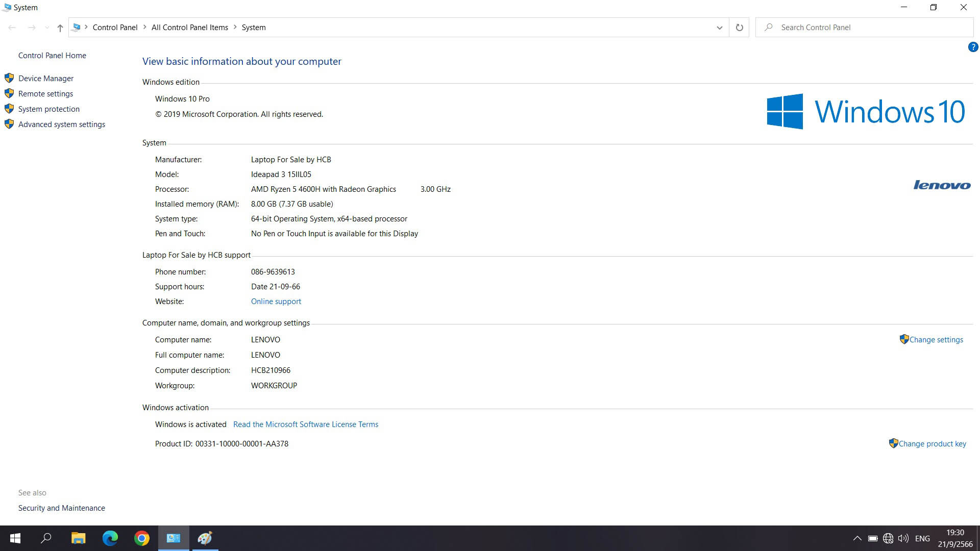Select computer description HCB210966

(271, 370)
